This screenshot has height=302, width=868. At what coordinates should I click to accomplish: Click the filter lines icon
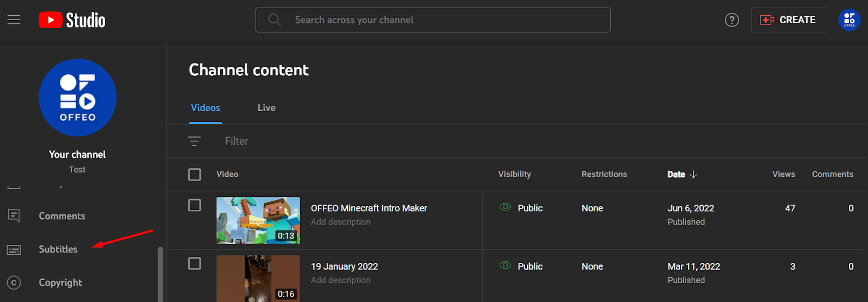coord(194,141)
